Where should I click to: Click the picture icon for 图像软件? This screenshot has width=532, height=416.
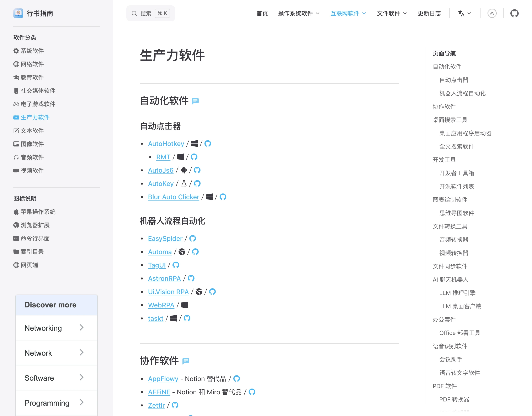pyautogui.click(x=16, y=144)
